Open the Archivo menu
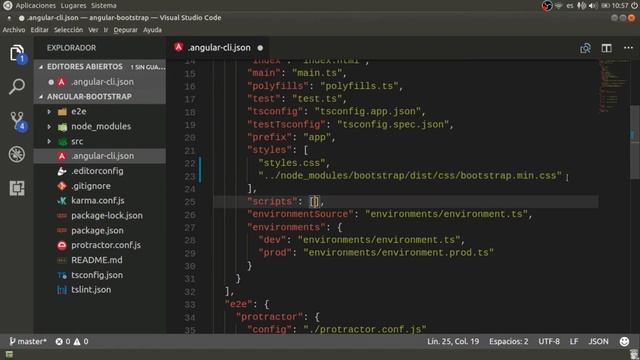The image size is (640, 360). (x=14, y=30)
